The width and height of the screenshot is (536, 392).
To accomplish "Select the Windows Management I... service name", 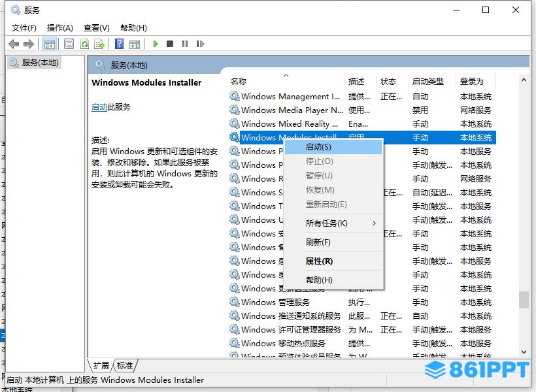I will click(x=291, y=97).
